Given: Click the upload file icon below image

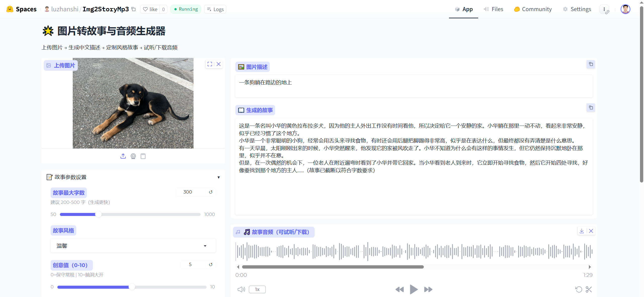Looking at the screenshot, I should (123, 156).
